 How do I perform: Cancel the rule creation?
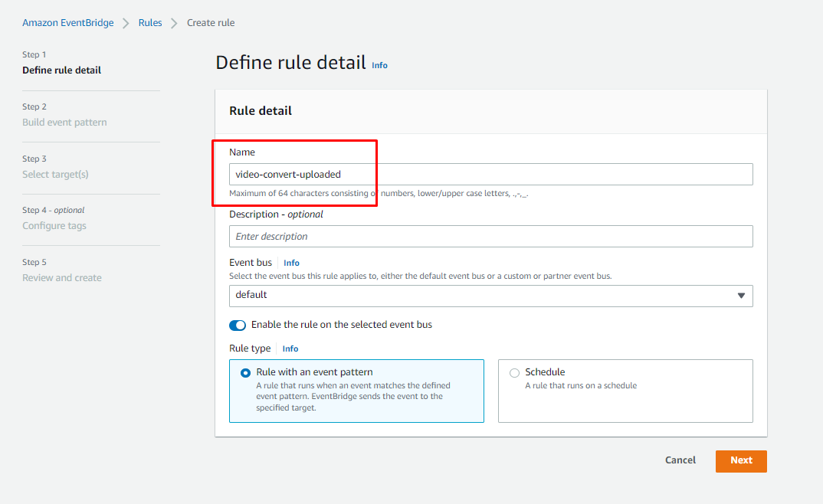point(680,460)
